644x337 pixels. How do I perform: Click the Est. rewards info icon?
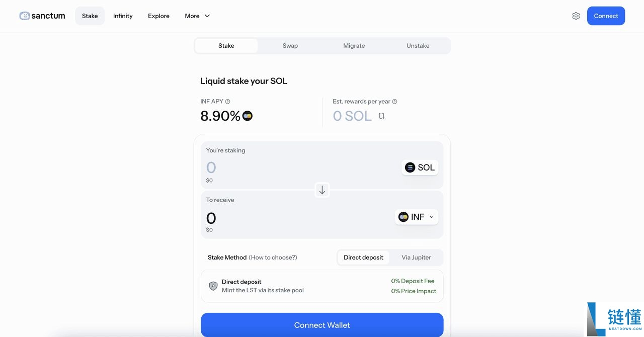pos(394,102)
